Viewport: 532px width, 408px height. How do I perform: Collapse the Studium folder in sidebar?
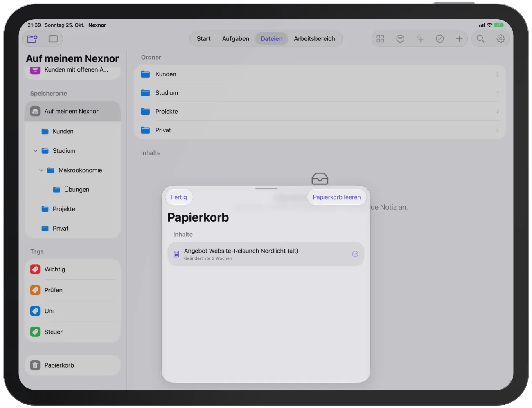coord(36,151)
